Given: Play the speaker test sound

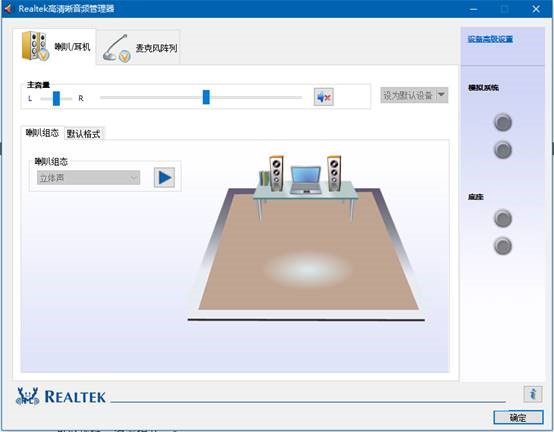Looking at the screenshot, I should 164,177.
